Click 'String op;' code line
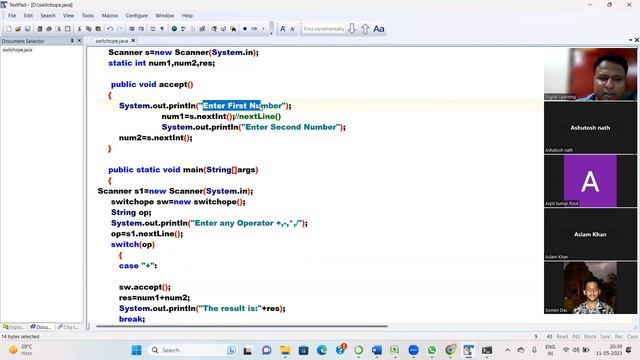Screen dimensions: 640x360 point(131,212)
